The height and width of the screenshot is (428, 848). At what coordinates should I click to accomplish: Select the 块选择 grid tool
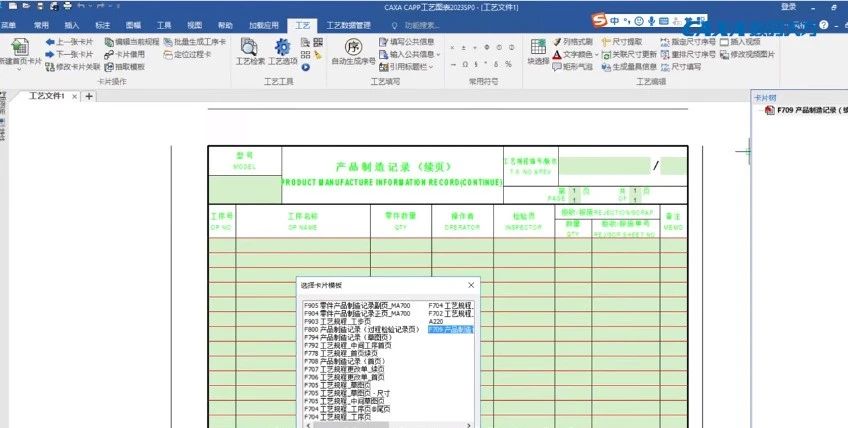click(538, 47)
